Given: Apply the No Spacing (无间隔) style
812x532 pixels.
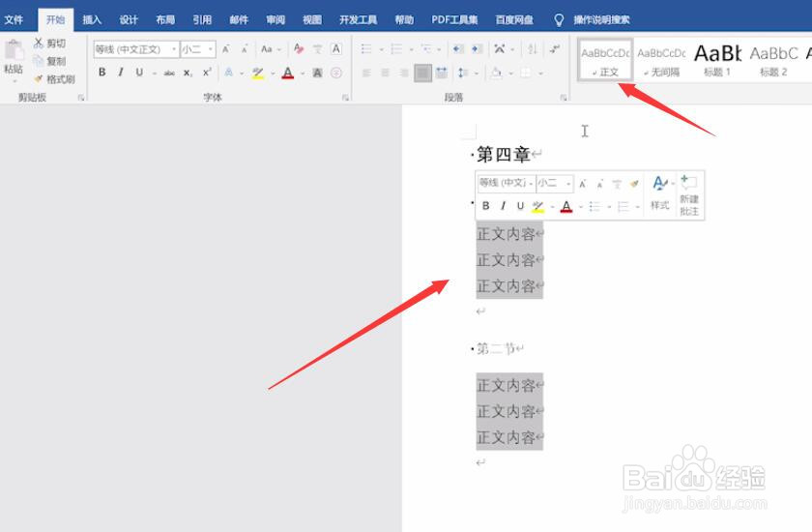Looking at the screenshot, I should [661, 60].
